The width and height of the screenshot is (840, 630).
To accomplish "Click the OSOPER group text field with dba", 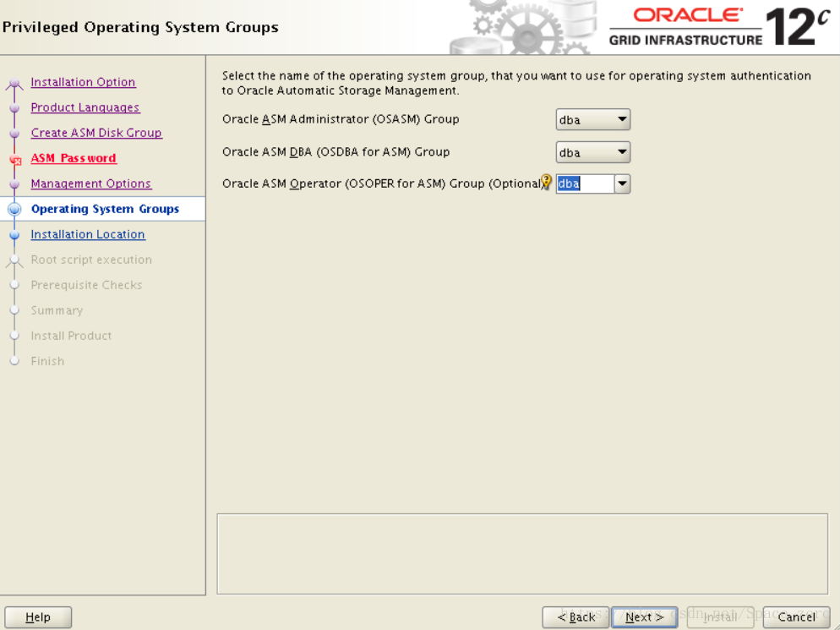I will [585, 184].
